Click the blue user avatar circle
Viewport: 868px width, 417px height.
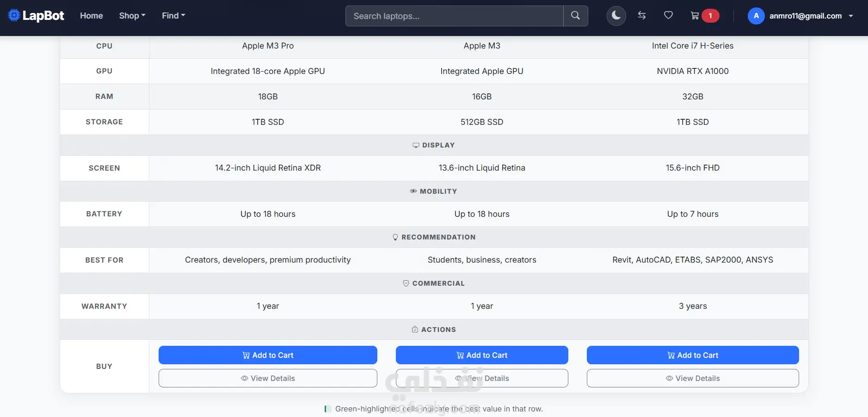[x=756, y=16]
